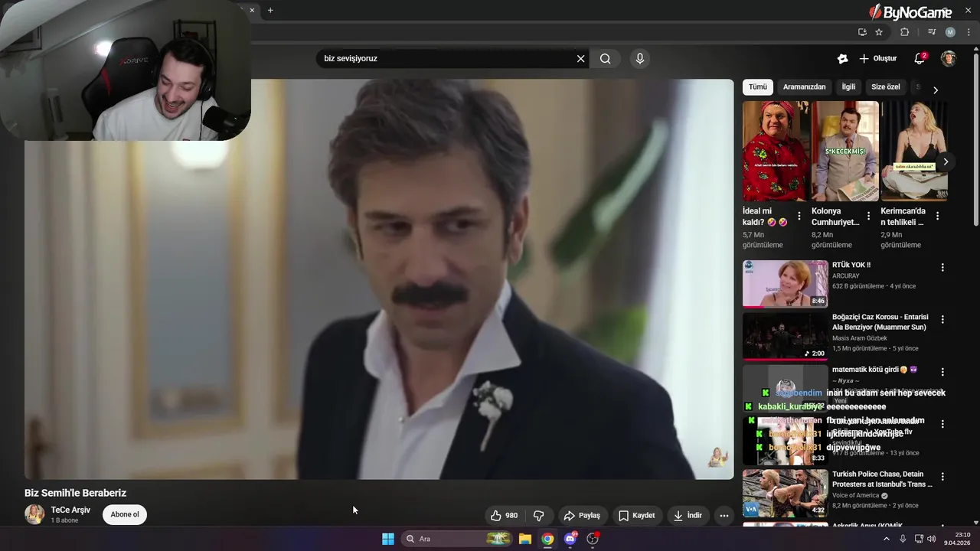Start voice search with microphone
This screenshot has height=551, width=980.
pos(640,59)
